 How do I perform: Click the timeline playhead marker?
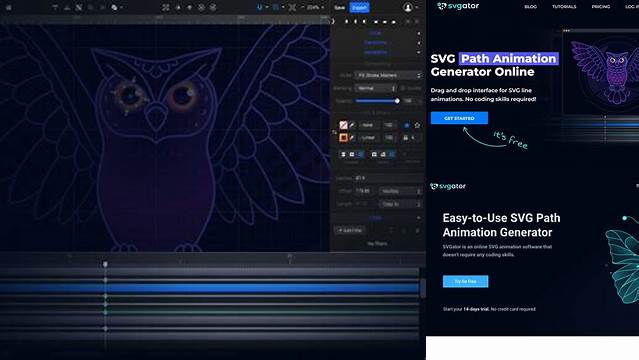tap(105, 264)
